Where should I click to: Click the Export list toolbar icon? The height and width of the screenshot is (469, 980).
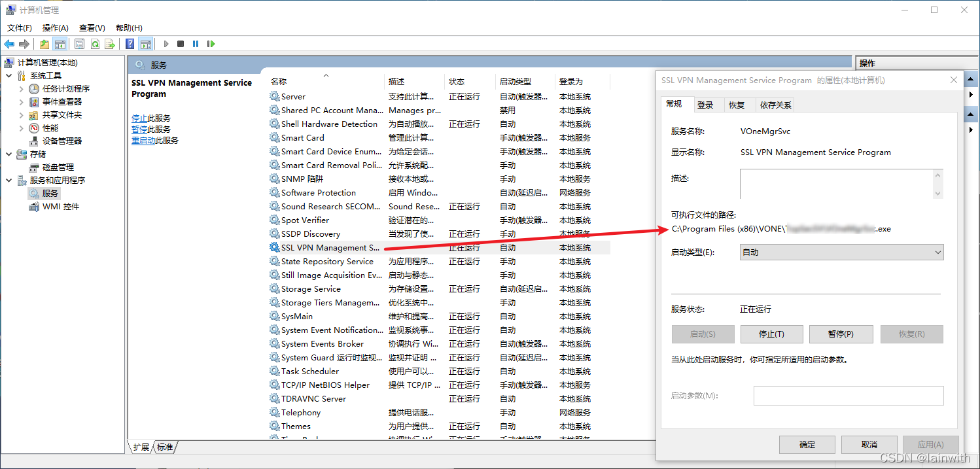point(110,44)
